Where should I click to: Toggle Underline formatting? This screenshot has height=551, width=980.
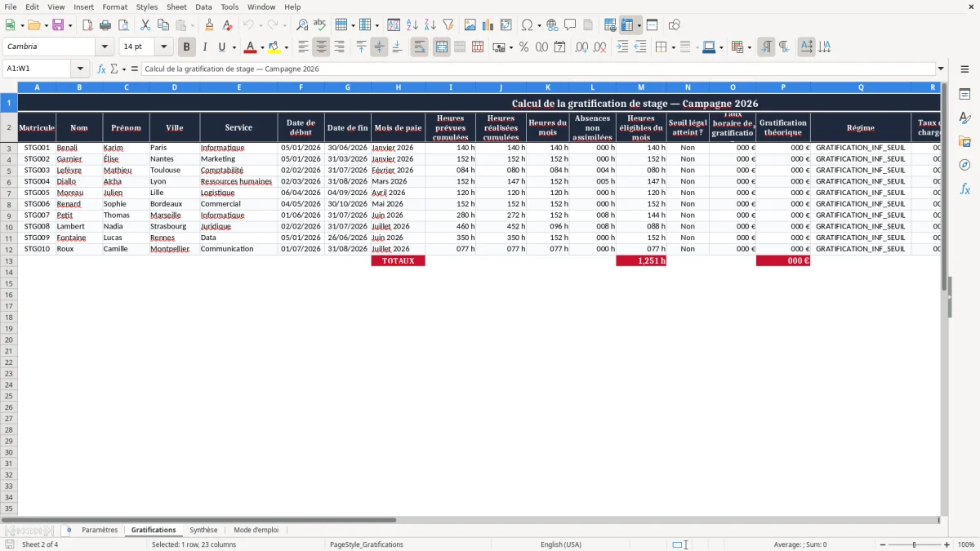point(221,47)
